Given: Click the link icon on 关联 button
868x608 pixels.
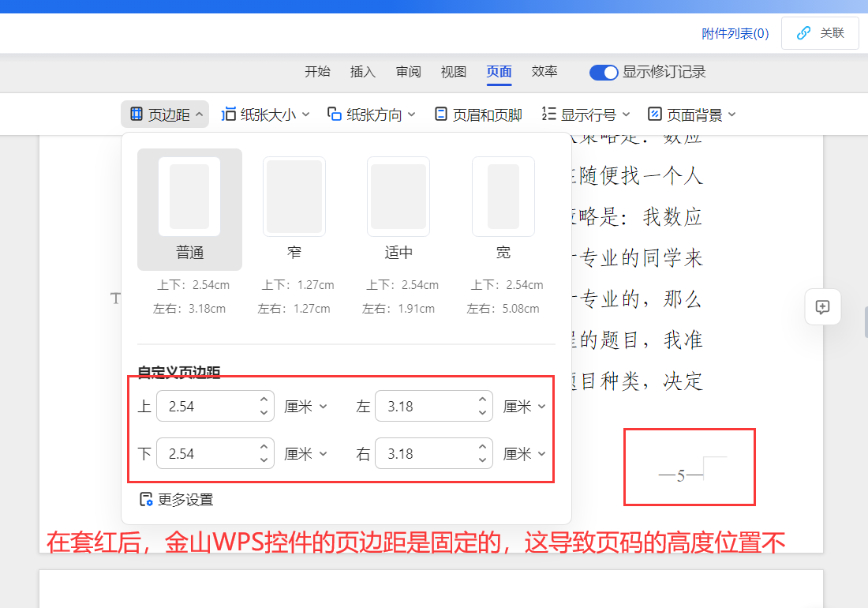Looking at the screenshot, I should (803, 33).
